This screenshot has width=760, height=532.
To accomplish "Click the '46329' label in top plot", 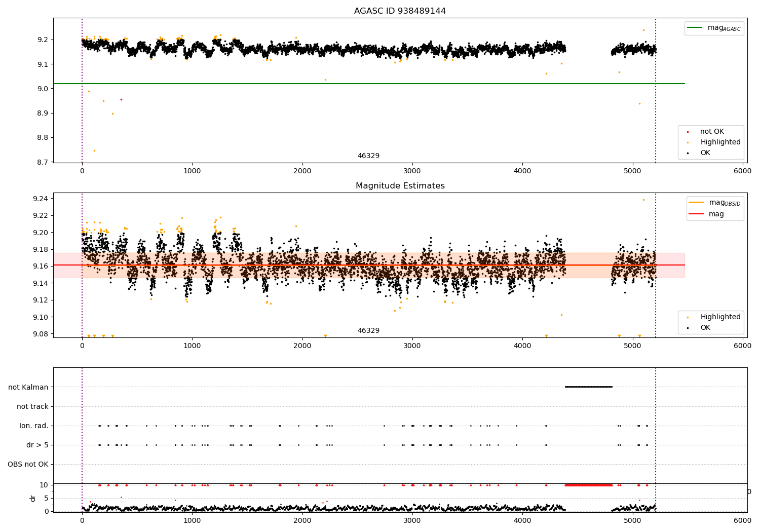I will 368,156.
